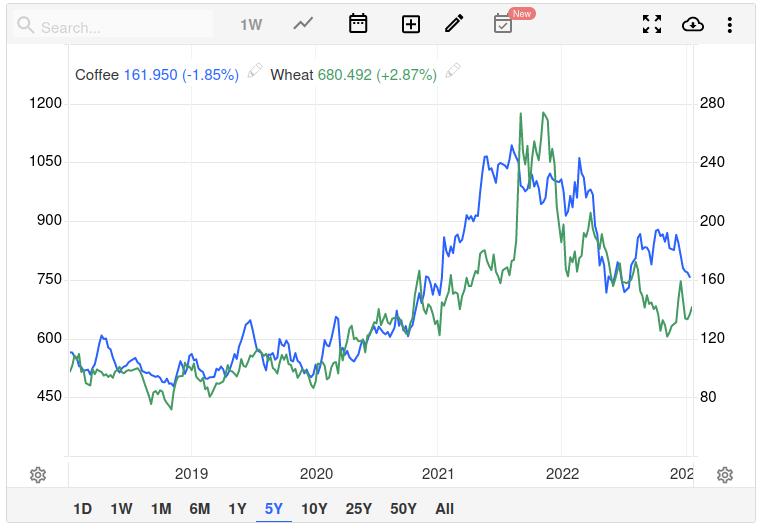This screenshot has height=528, width=757.
Task: Open the 1W interval dropdown
Action: [251, 24]
